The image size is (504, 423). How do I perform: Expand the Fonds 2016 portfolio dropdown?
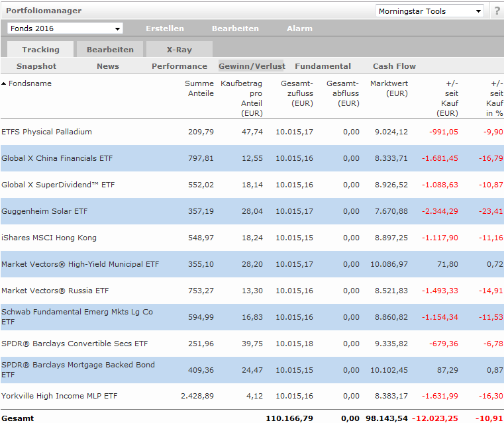pos(65,28)
